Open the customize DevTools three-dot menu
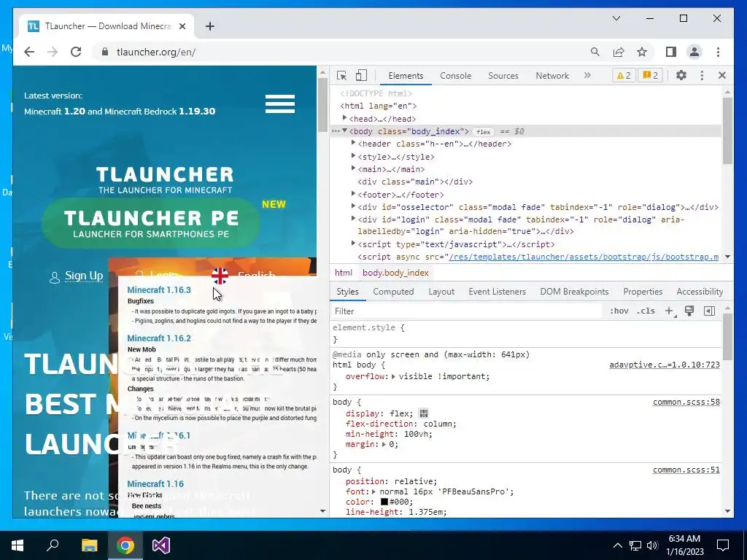The height and width of the screenshot is (560, 747). click(x=702, y=75)
